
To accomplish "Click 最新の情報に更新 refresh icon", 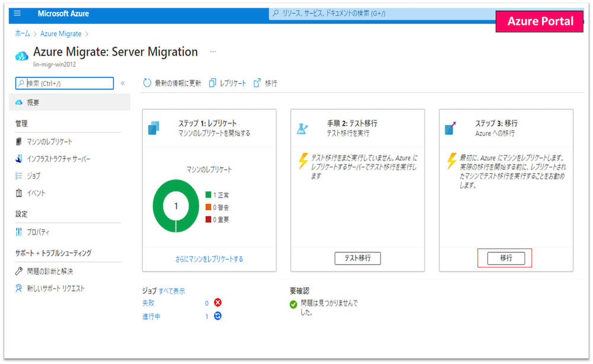I will coord(146,83).
